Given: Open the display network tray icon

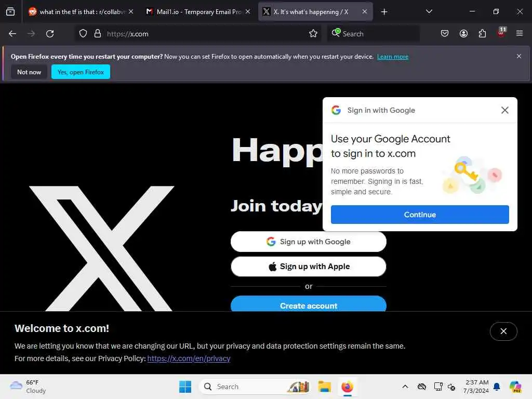Looking at the screenshot, I should [x=438, y=387].
